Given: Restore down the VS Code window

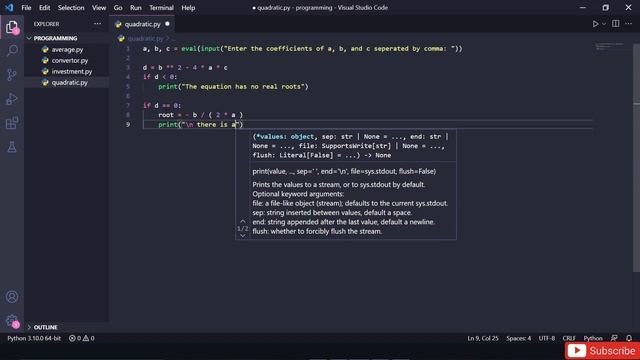Looking at the screenshot, I should point(605,8).
